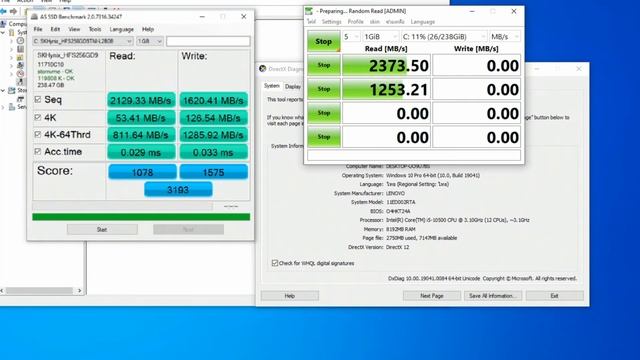Image resolution: width=640 pixels, height=360 pixels.
Task: Click the forward arrow in Computer Management toolbar
Action: [x=13, y=11]
